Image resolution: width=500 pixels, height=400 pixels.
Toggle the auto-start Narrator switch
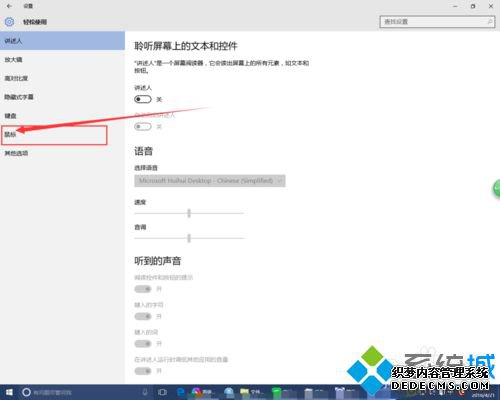coord(143,127)
